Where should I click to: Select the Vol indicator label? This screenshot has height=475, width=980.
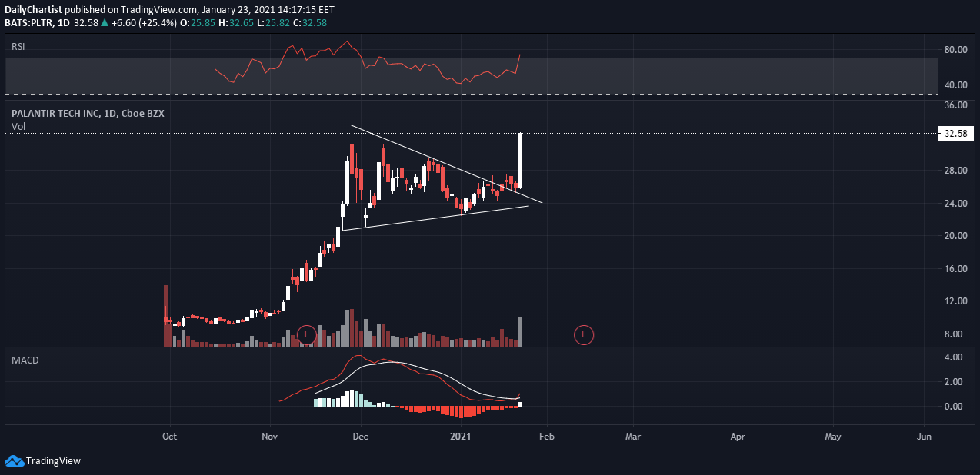18,126
